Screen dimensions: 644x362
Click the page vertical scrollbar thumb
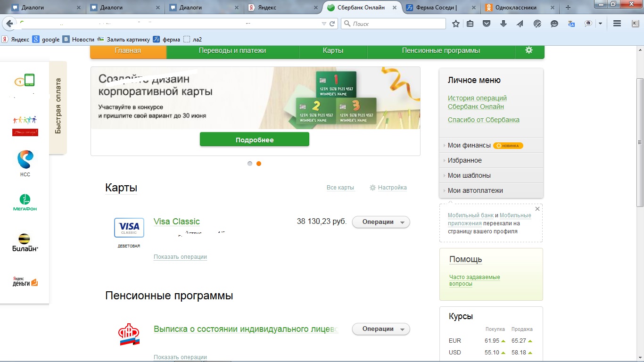click(640, 143)
